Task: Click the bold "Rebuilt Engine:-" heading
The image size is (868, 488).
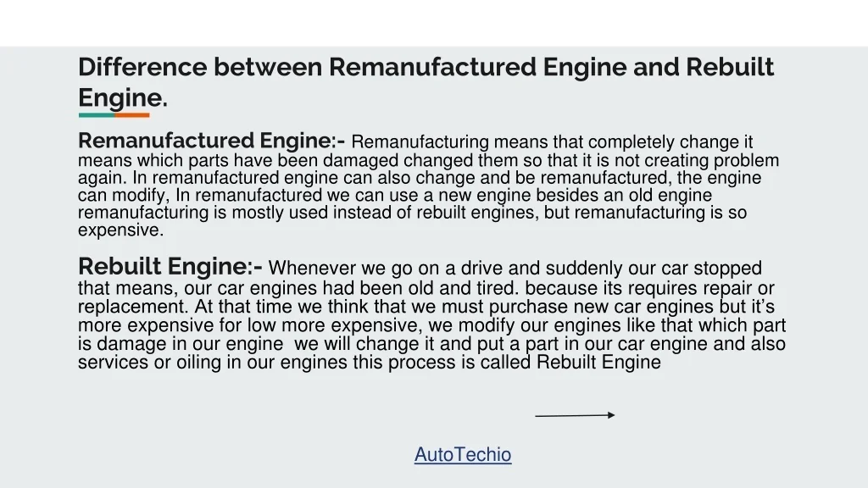Action: (x=170, y=268)
